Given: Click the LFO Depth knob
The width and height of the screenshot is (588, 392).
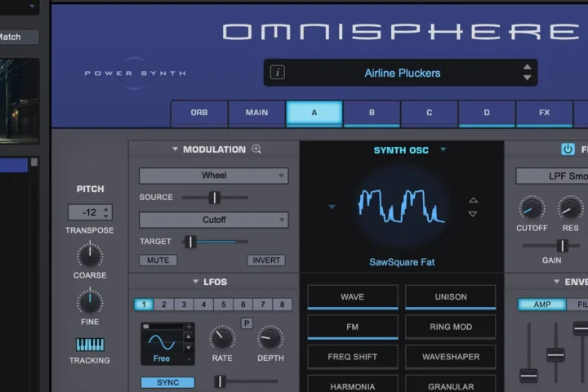Looking at the screenshot, I should pos(270,339).
